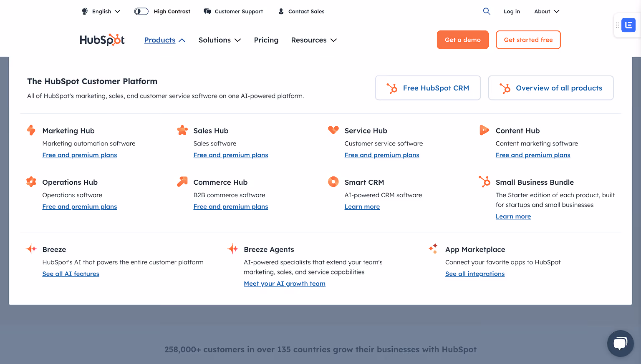Open Sales Hub free and premium plans
This screenshot has height=364, width=641.
click(x=231, y=155)
